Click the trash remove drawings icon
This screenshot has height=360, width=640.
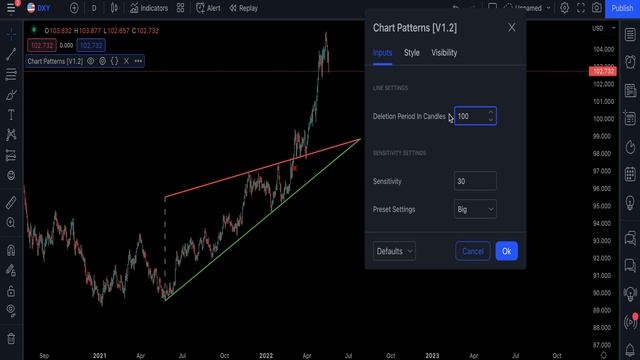pos(11,338)
